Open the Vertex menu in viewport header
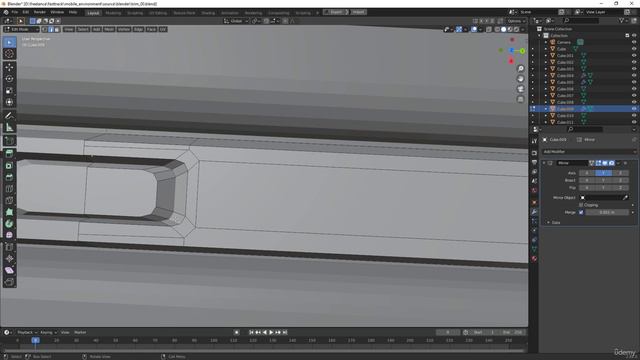 (124, 29)
